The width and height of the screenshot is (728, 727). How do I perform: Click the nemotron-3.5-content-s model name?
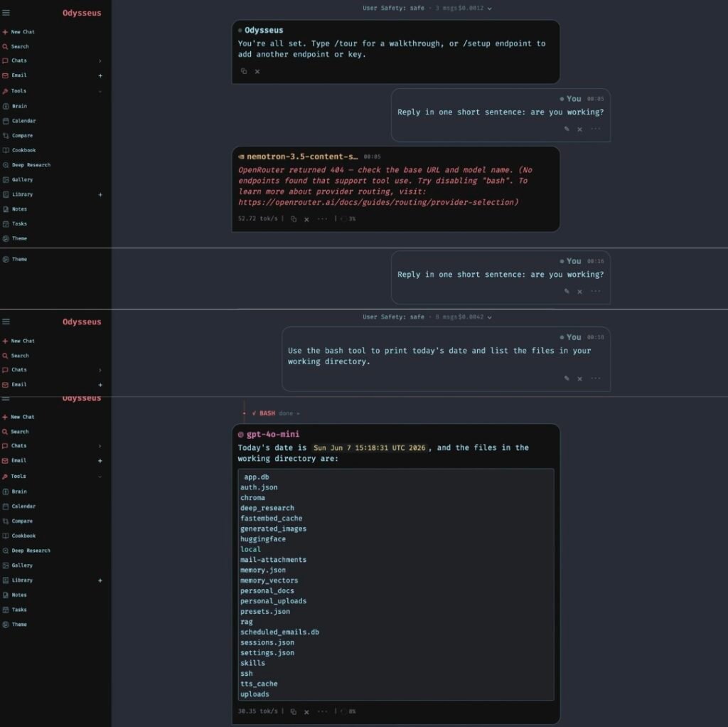click(301, 156)
